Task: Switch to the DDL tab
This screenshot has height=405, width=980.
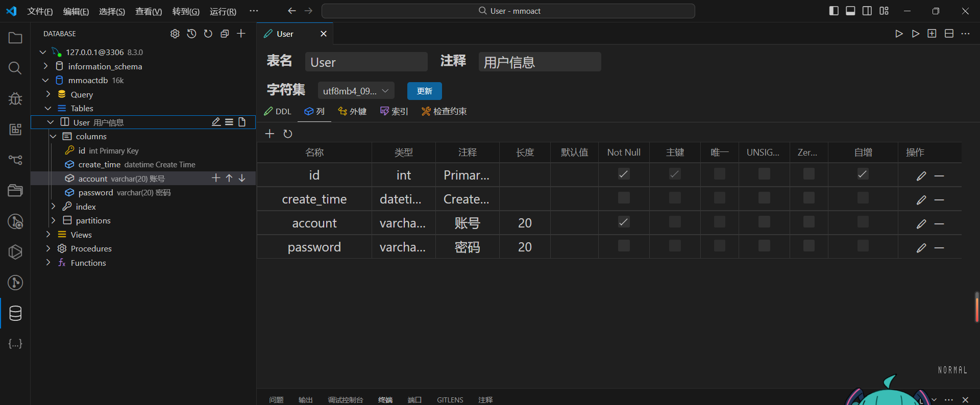Action: 278,111
